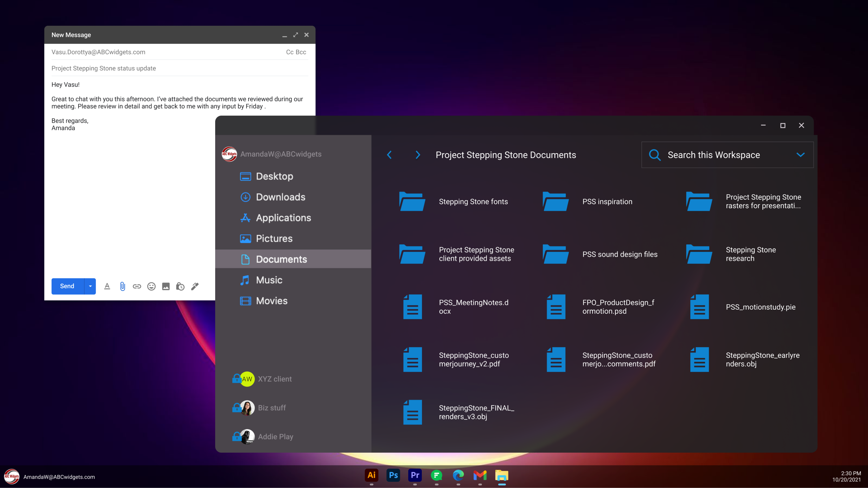Expand New Message to full screen
Screen dimensions: 868x488
(x=296, y=35)
